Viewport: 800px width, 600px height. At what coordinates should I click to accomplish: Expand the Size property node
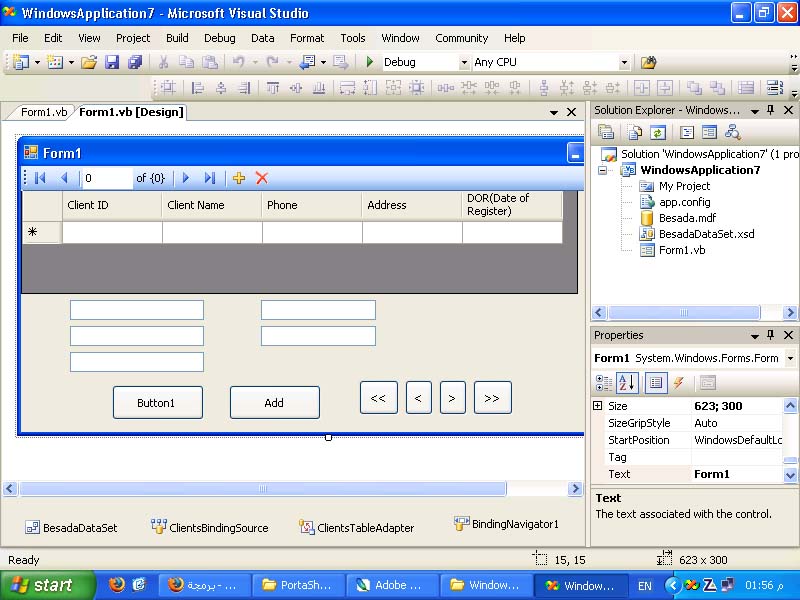(597, 406)
